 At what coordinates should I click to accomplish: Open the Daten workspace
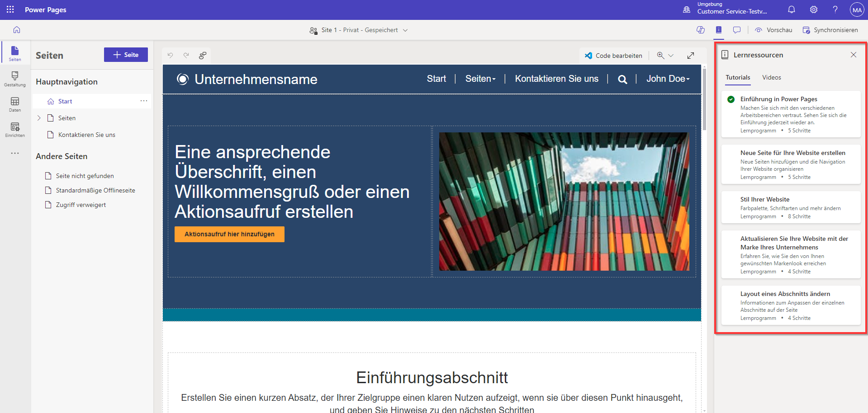tap(15, 104)
